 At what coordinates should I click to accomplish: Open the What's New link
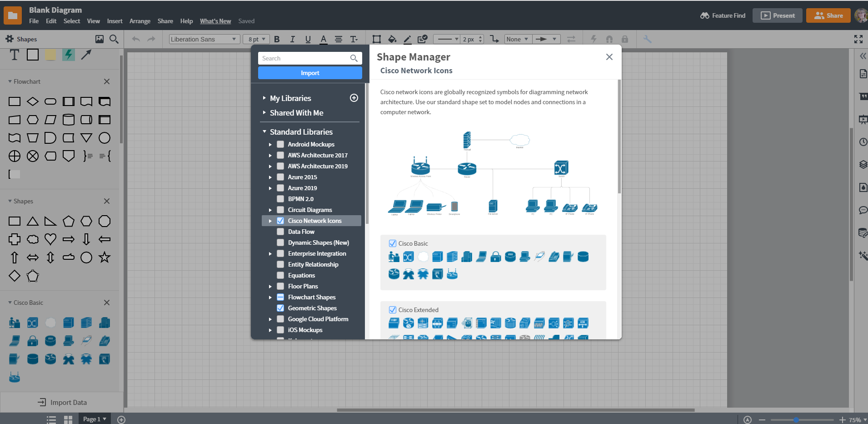215,21
